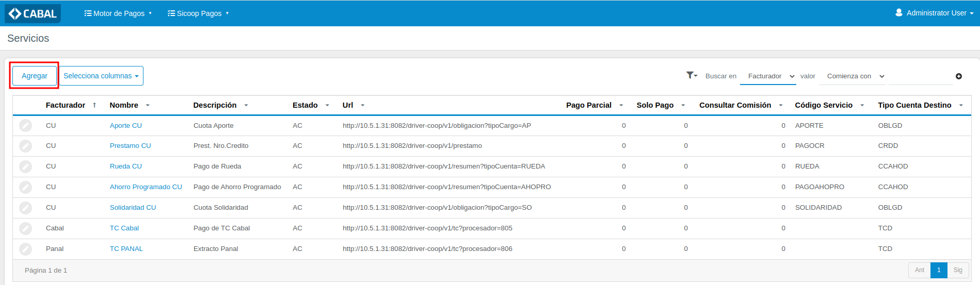Click the Agregar button
The height and width of the screenshot is (285, 980).
pyautogui.click(x=35, y=76)
